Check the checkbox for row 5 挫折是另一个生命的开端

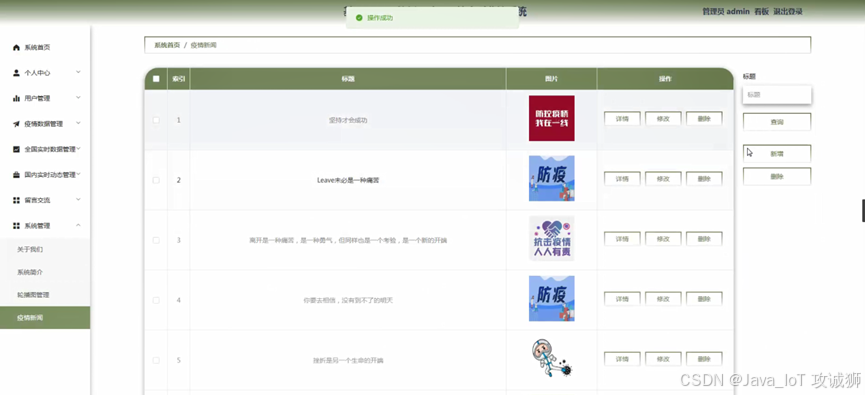(x=156, y=360)
